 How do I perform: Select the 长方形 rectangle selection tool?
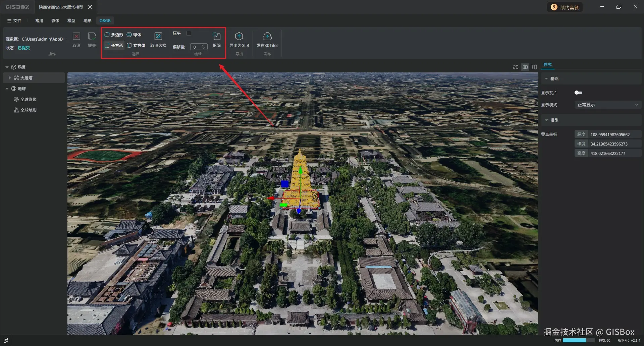[114, 45]
